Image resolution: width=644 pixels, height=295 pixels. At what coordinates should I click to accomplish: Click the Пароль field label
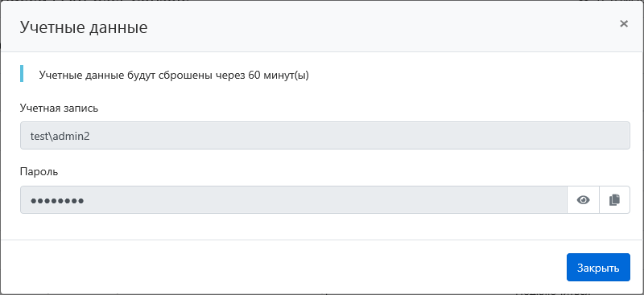coord(39,172)
